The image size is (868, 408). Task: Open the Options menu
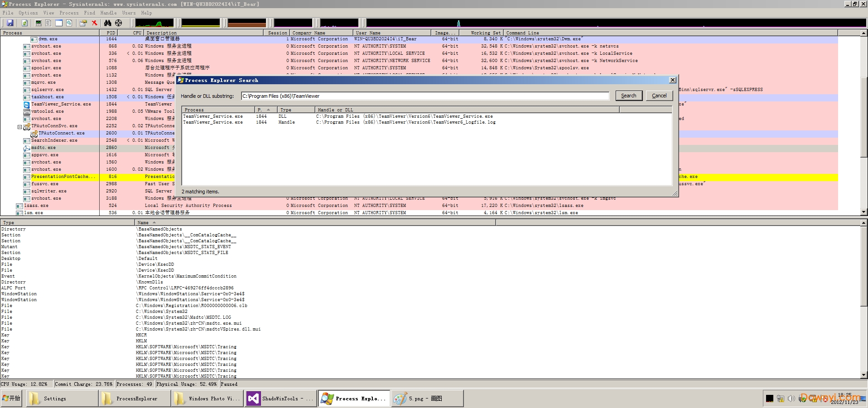28,13
